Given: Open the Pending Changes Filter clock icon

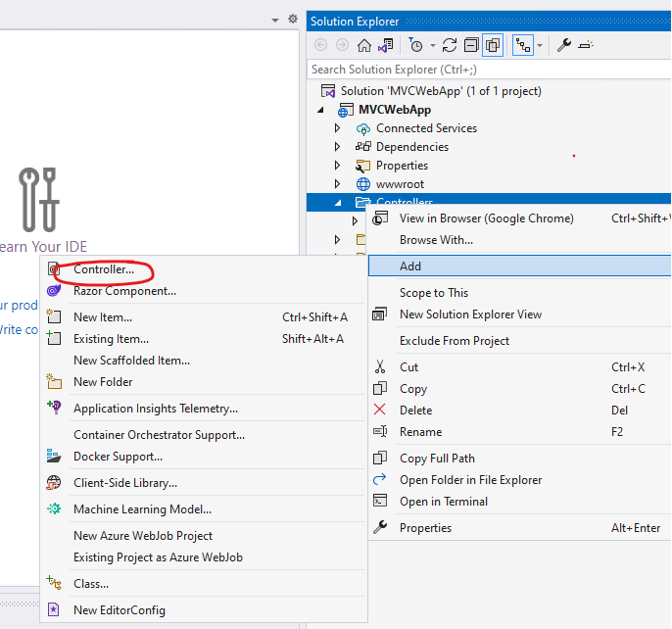Looking at the screenshot, I should 415,45.
